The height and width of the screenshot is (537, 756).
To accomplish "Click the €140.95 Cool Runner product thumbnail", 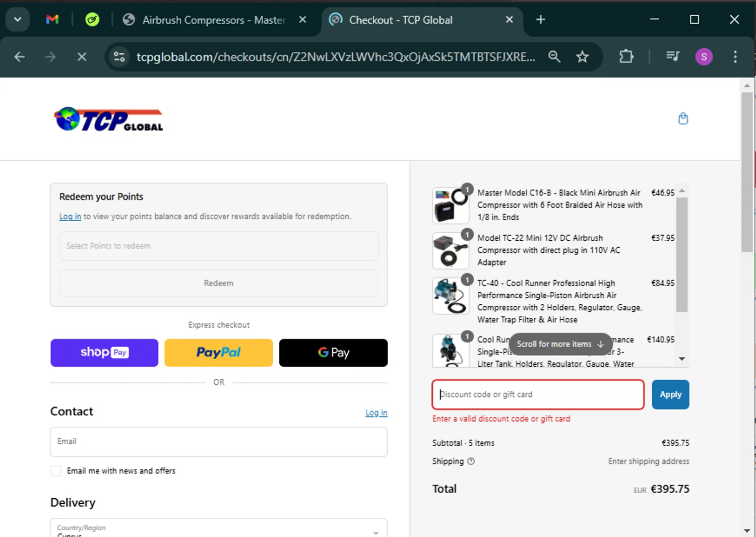I will [x=451, y=350].
